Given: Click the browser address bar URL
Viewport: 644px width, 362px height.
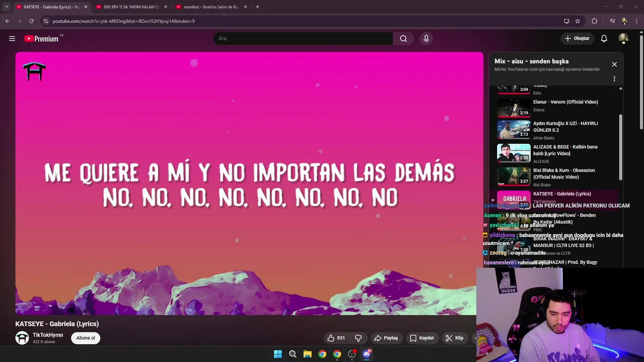Looking at the screenshot, I should pos(123,21).
